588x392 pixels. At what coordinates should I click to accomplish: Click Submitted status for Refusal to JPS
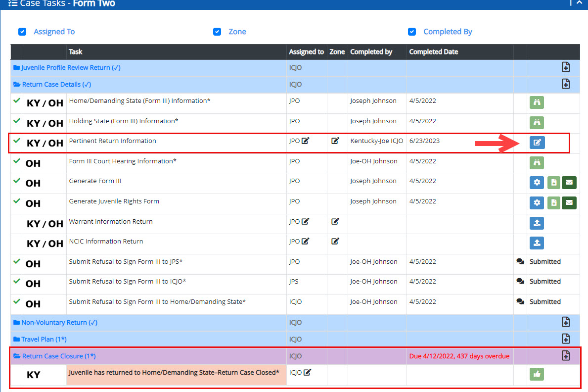pos(545,262)
